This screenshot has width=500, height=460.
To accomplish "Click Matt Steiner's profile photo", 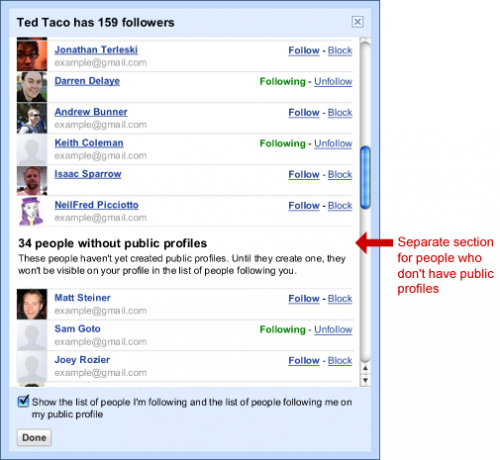I will tap(32, 304).
